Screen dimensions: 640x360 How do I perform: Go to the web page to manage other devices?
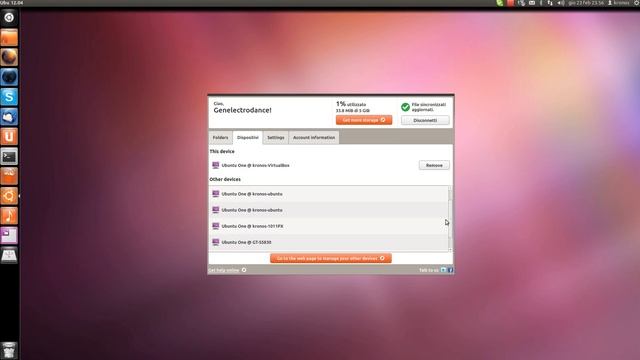point(331,258)
